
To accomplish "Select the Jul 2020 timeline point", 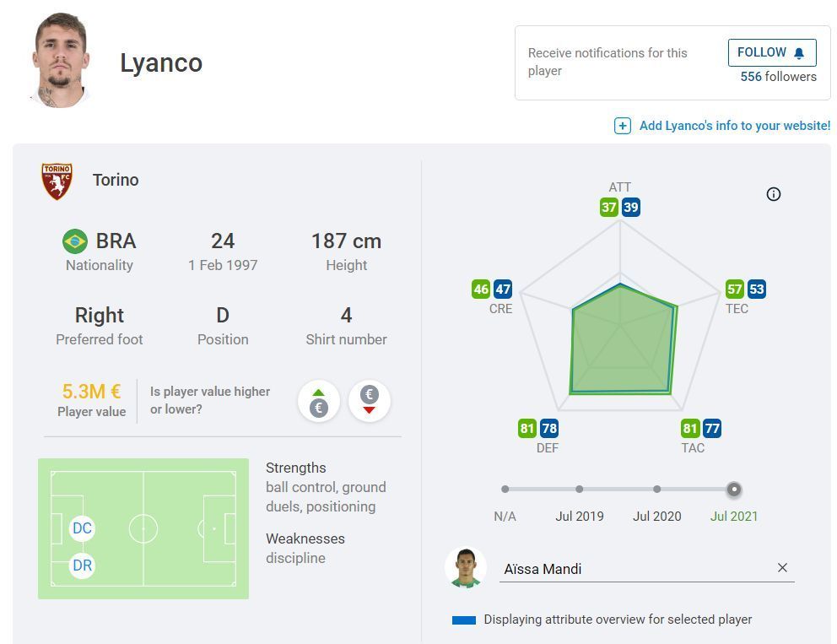I will (x=656, y=489).
